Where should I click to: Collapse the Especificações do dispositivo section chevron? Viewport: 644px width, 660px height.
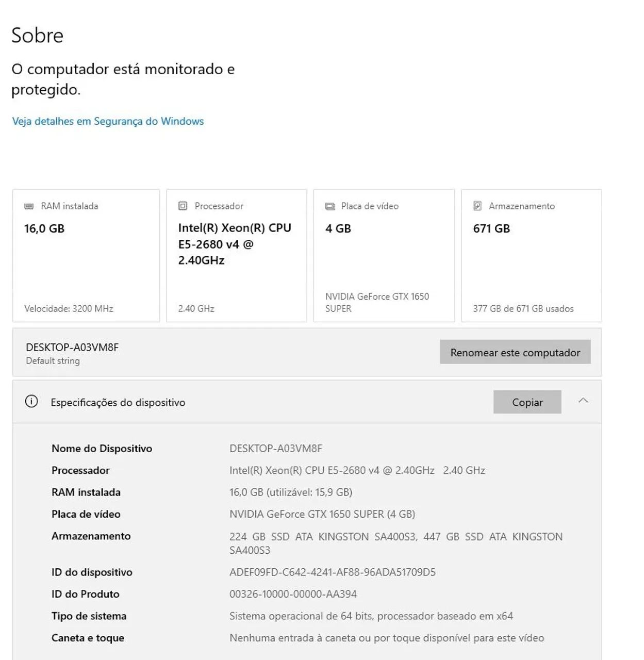[x=583, y=401]
